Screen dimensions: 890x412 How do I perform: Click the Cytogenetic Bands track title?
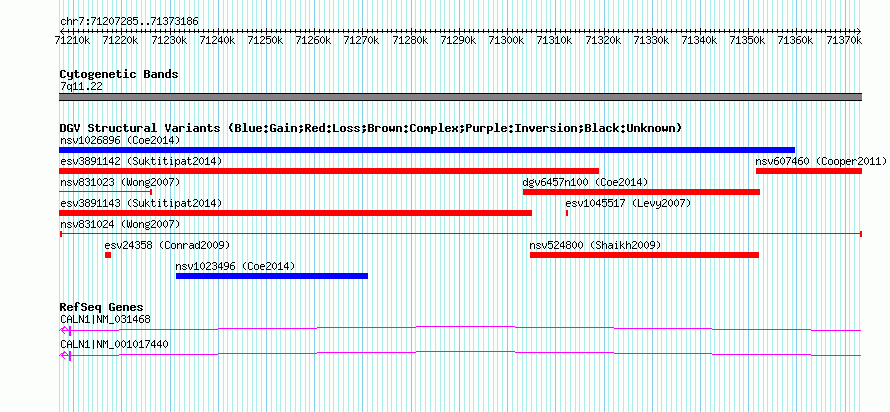click(x=119, y=74)
